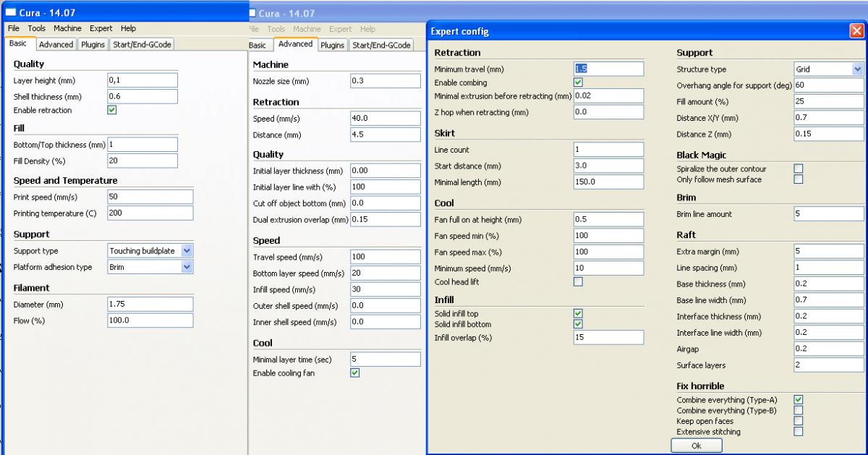Screen dimensions: 868x455
Task: Click the Layer height input field
Action: point(142,80)
